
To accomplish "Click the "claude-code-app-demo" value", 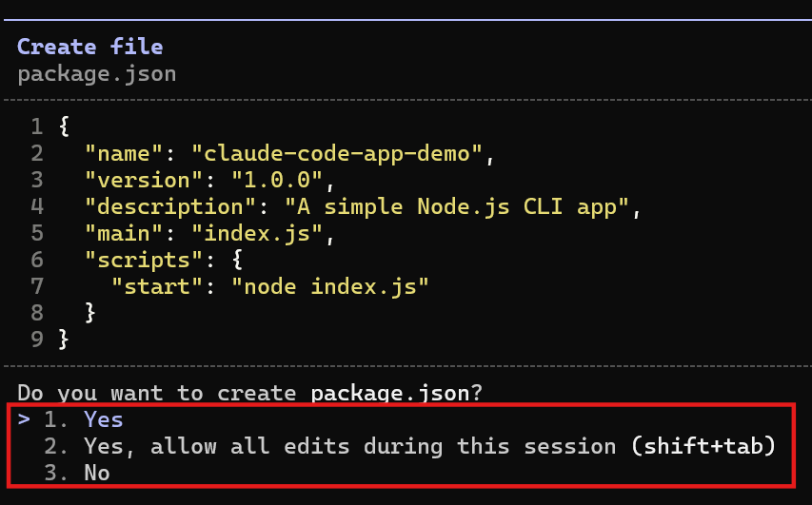I will pyautogui.click(x=337, y=154).
